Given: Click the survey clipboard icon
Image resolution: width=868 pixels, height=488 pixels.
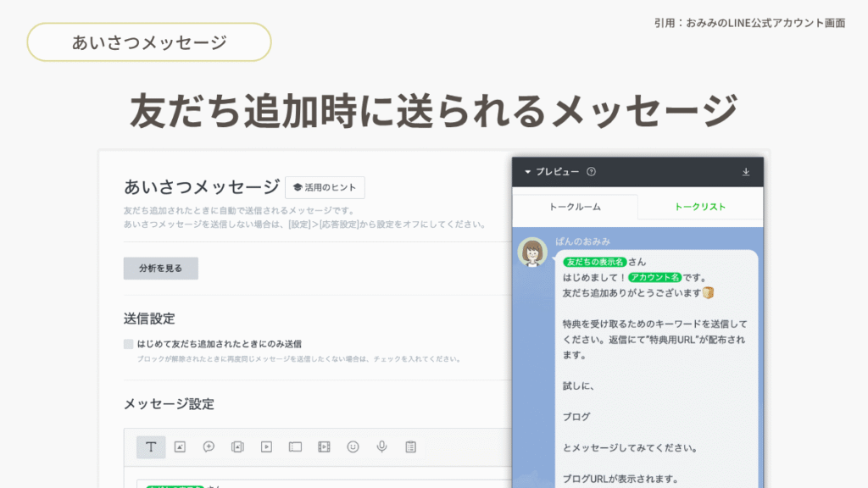Looking at the screenshot, I should click(411, 446).
